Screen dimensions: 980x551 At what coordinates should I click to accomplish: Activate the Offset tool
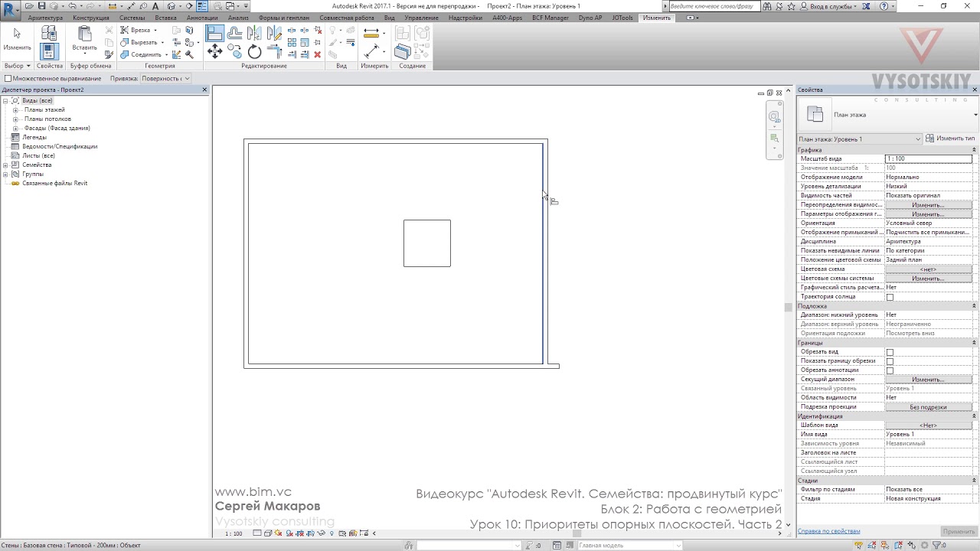pos(235,34)
